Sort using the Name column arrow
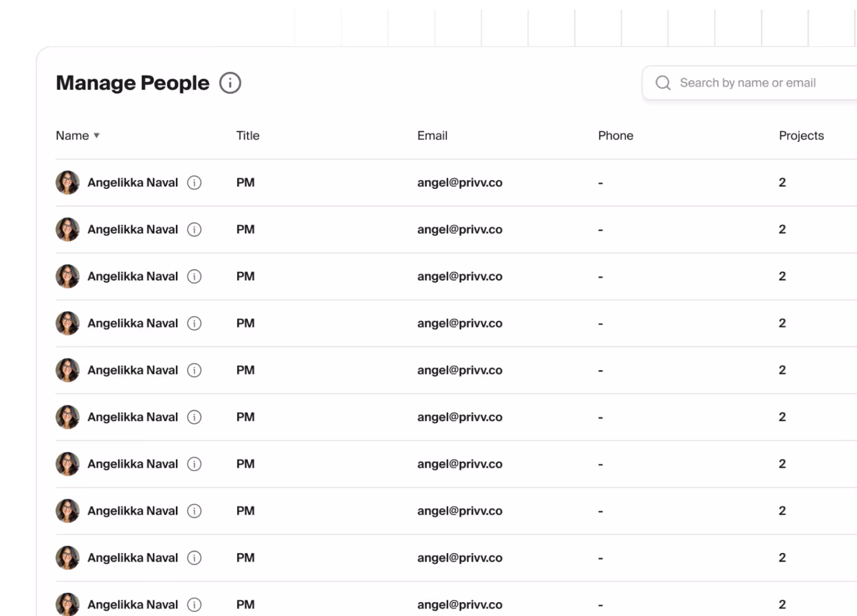This screenshot has width=857, height=616. [97, 136]
